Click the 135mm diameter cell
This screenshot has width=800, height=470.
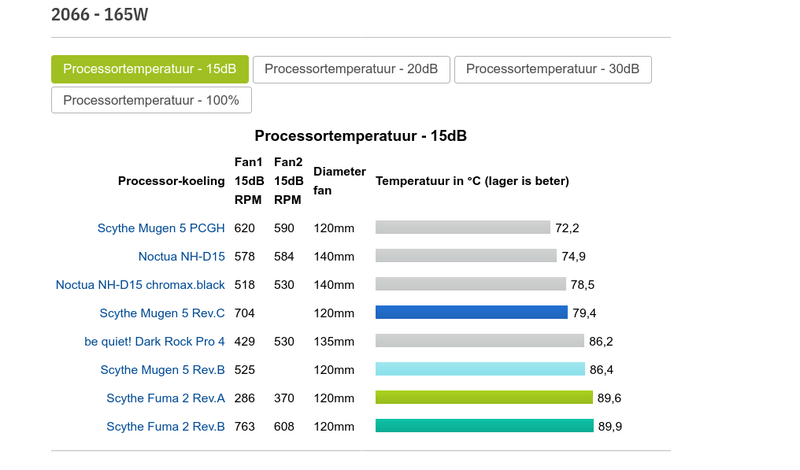click(x=334, y=341)
